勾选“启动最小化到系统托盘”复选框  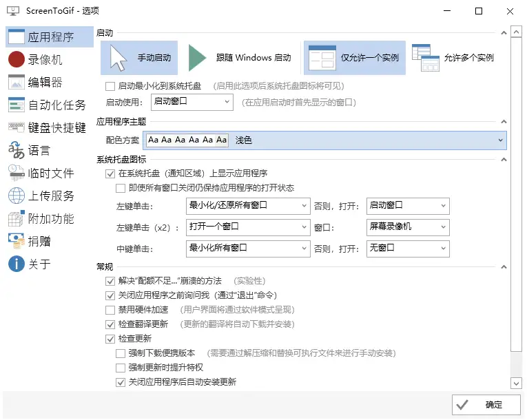coord(110,86)
